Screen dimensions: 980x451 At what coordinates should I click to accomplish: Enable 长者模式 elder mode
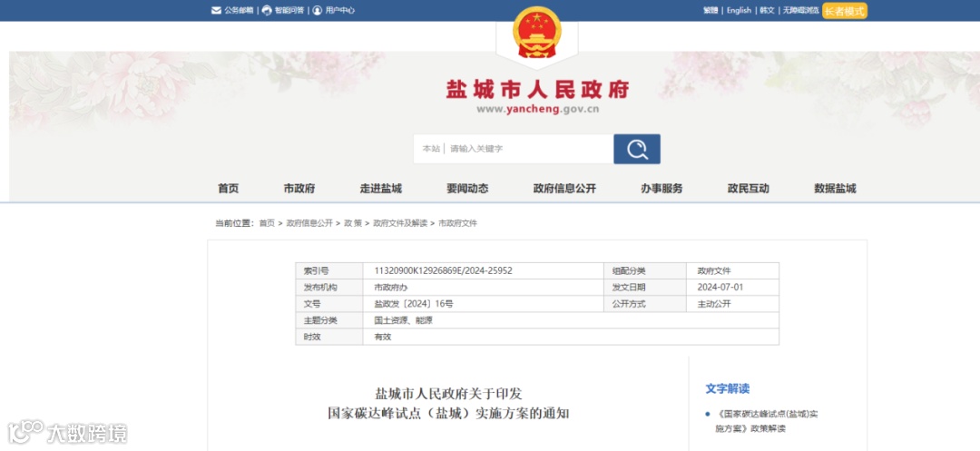point(845,11)
